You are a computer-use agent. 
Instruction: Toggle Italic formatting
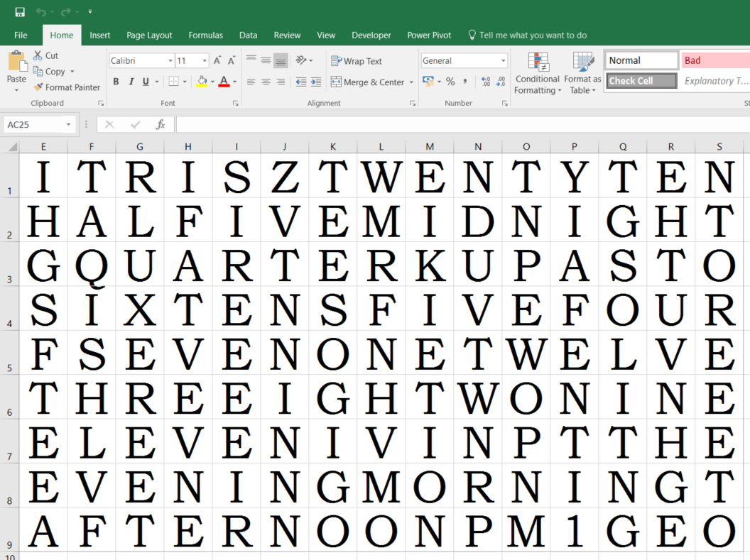(131, 82)
